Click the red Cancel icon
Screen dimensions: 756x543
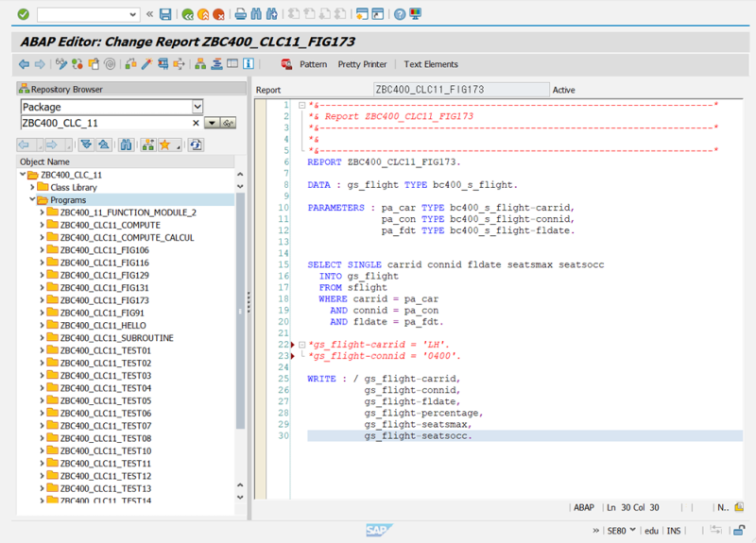pyautogui.click(x=218, y=14)
